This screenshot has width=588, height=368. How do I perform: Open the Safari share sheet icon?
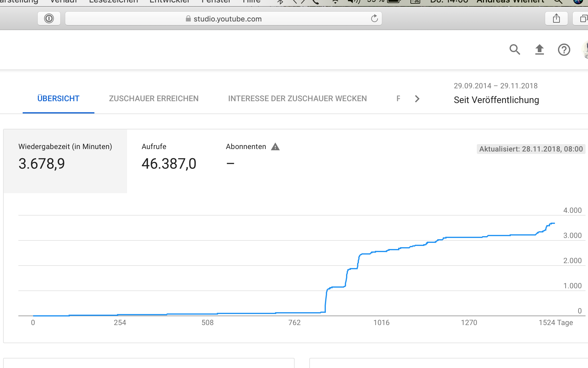coord(556,19)
